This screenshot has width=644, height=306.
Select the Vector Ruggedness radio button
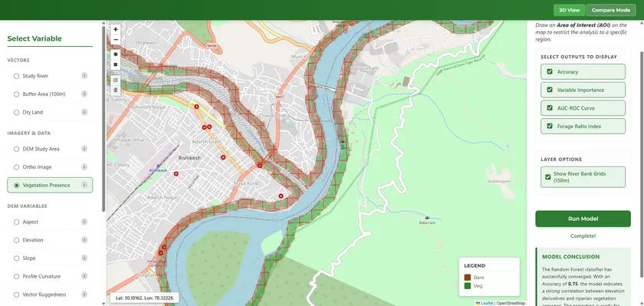click(x=16, y=294)
